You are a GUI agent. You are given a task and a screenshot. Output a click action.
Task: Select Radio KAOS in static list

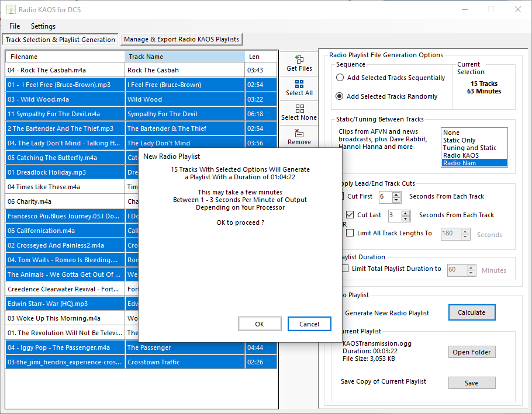coord(461,155)
